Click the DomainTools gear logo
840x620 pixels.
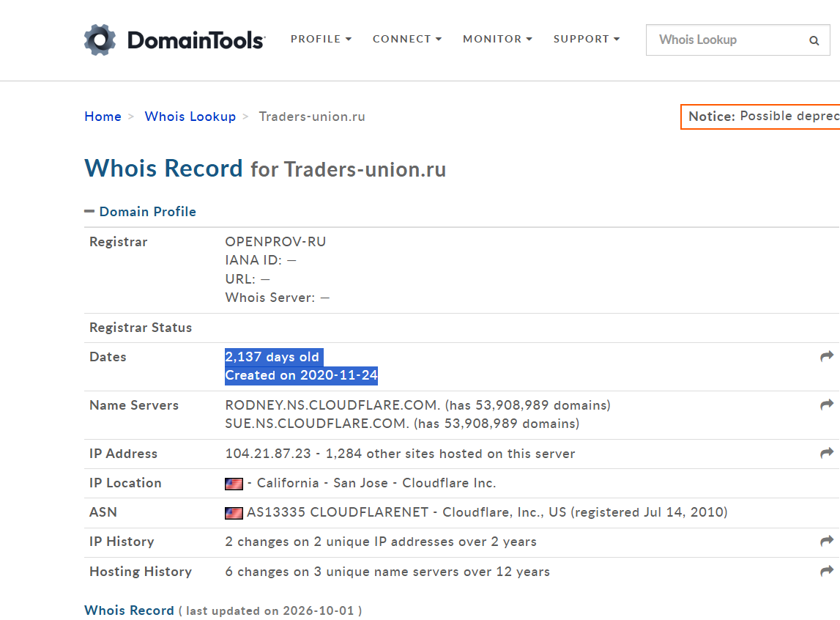[x=100, y=40]
